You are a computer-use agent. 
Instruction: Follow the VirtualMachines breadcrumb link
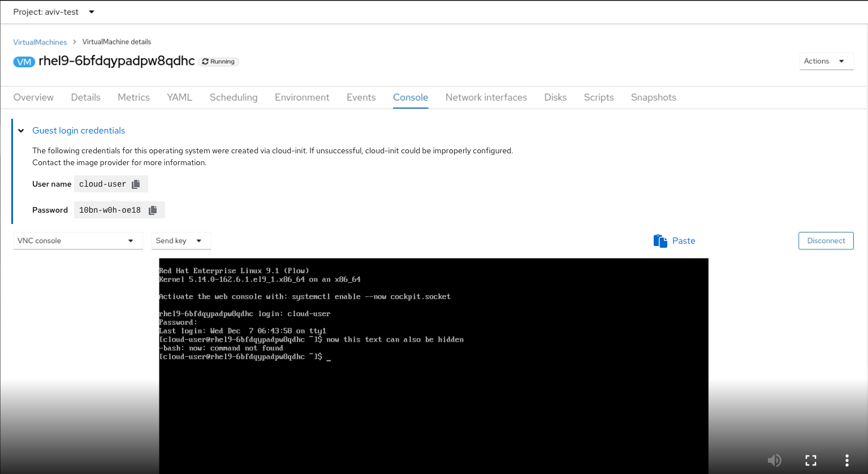coord(40,42)
